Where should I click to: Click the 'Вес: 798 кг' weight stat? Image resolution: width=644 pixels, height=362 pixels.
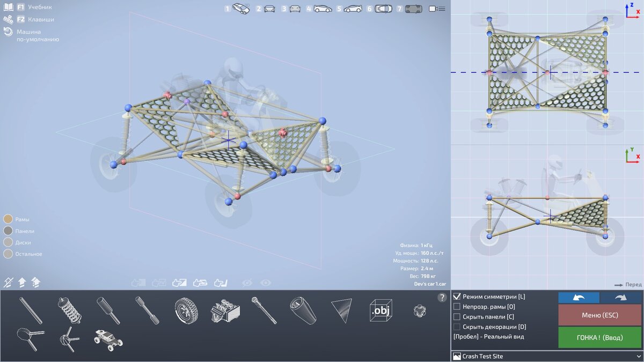coord(427,276)
